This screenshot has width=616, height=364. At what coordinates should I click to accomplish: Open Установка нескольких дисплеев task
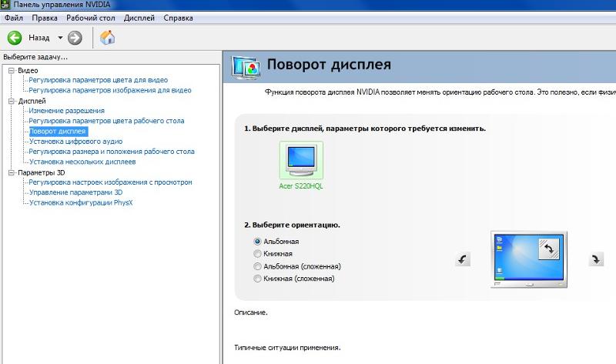pyautogui.click(x=82, y=162)
